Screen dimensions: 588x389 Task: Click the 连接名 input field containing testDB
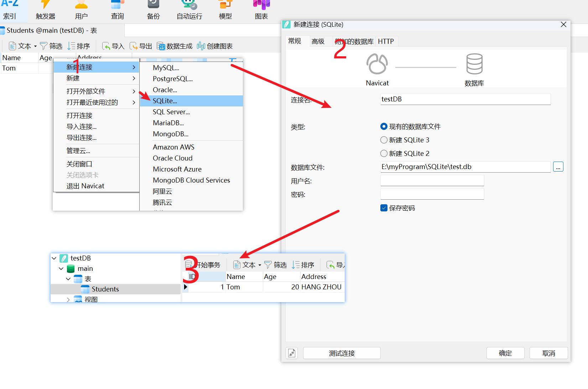[x=465, y=99]
